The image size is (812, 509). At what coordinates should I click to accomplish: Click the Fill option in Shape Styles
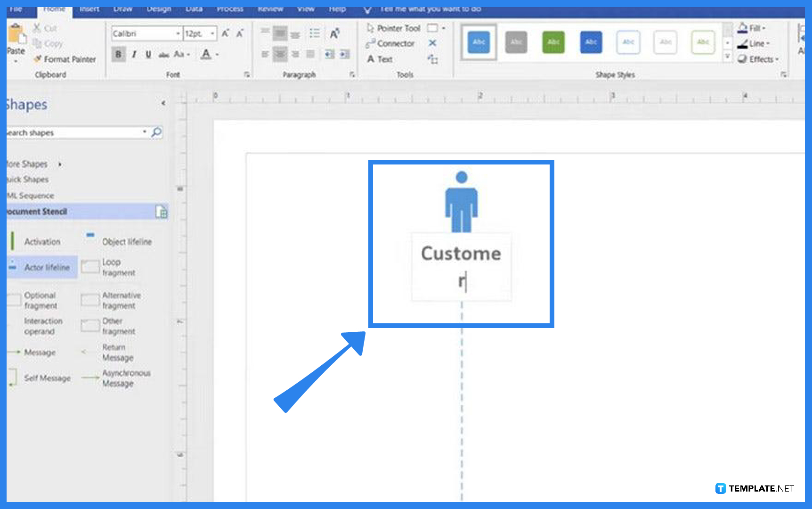tap(751, 28)
